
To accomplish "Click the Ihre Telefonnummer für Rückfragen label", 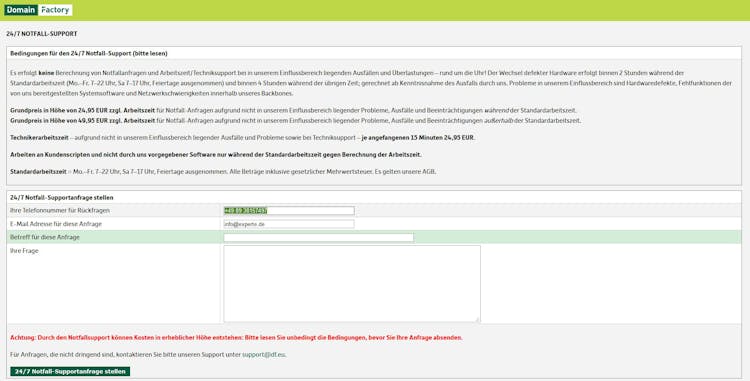I will click(x=60, y=210).
